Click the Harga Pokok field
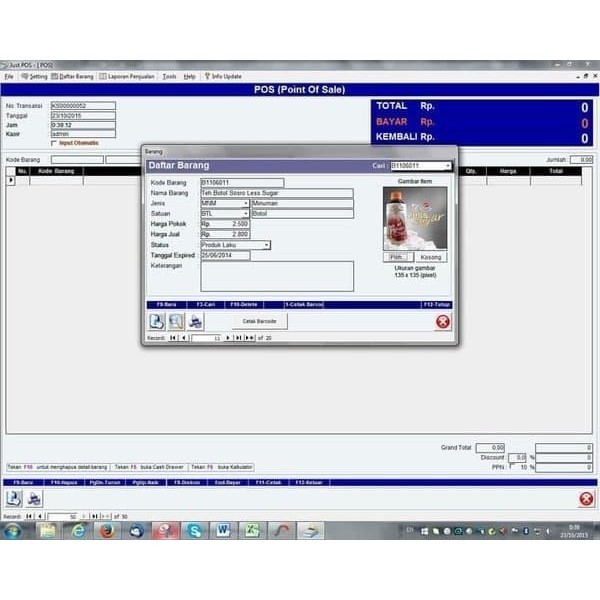The image size is (600, 600). [225, 224]
